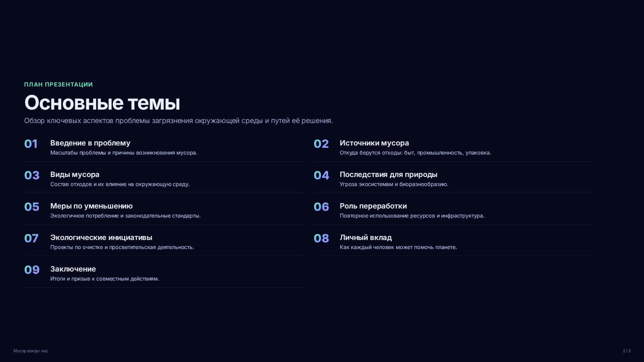Select the 'ПЛАН ПРЕЗЕНТАЦИИ' label

58,84
